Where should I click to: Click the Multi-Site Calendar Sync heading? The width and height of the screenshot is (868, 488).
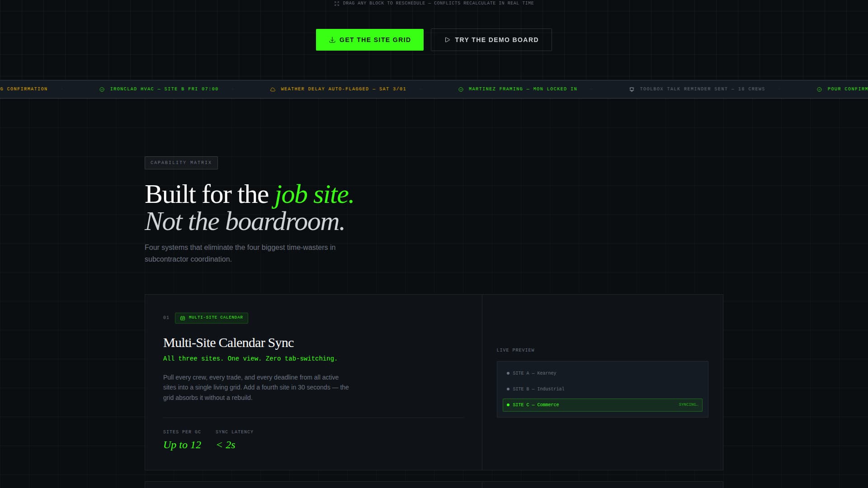228,343
